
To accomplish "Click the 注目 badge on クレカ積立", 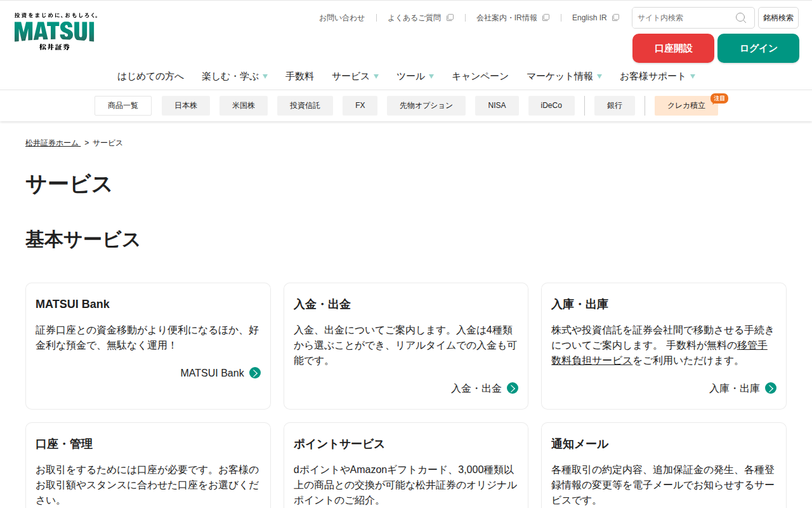I will [719, 98].
